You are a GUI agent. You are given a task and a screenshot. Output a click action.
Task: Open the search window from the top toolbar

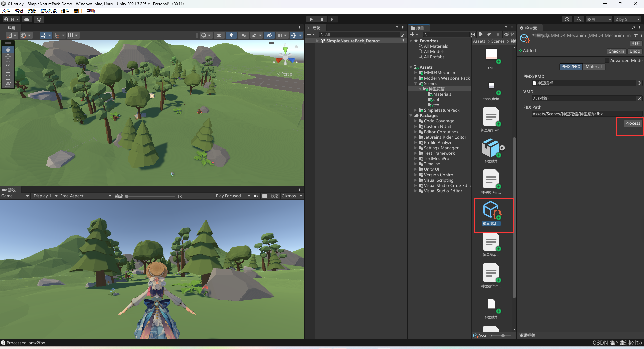click(579, 19)
